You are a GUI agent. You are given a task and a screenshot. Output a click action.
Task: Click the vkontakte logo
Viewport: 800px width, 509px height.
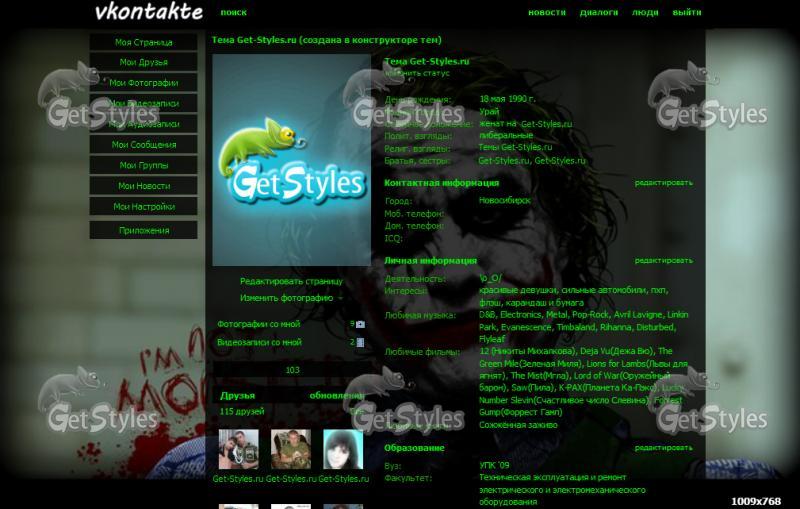click(x=147, y=12)
